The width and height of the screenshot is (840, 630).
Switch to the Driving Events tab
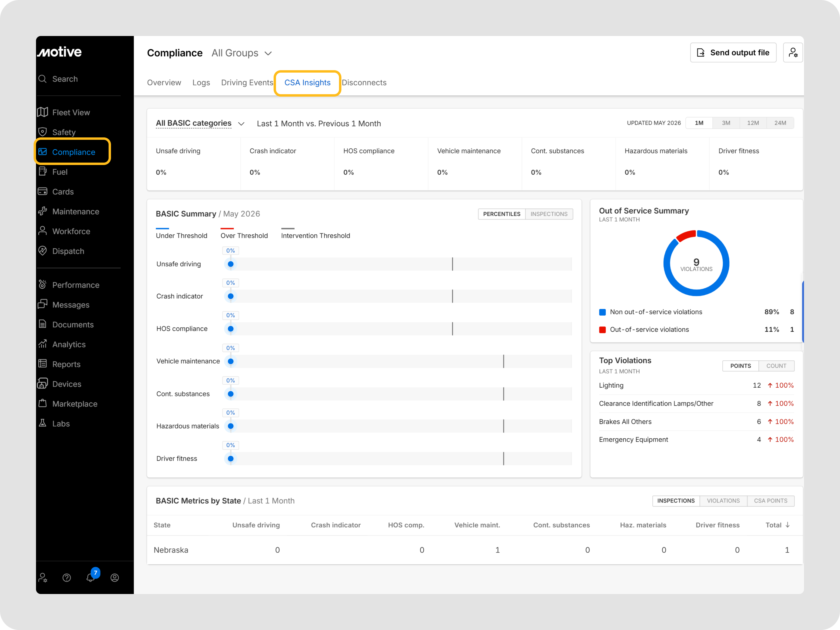247,82
